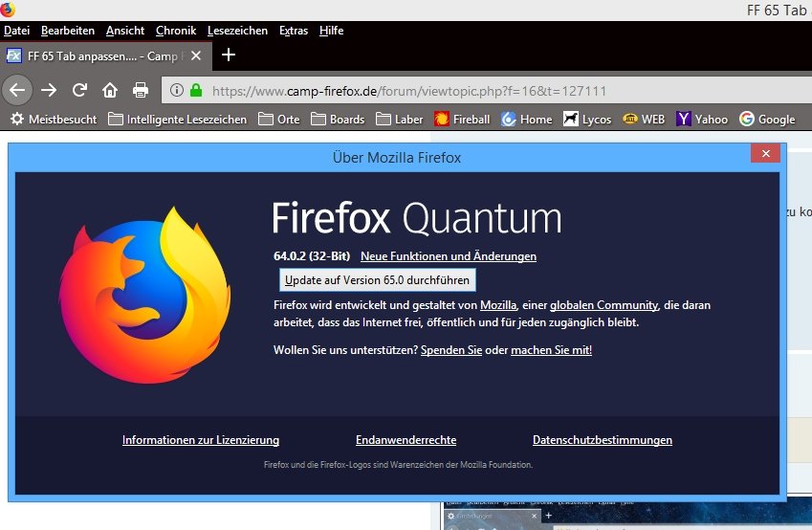Open the Meistbesucht bookmark

coord(54,120)
